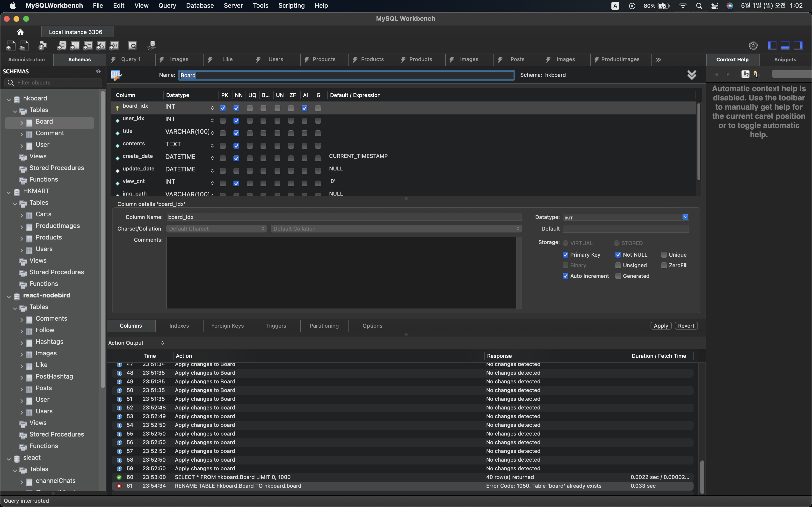
Task: Collapse the HKMART schema tree node
Action: [9, 192]
